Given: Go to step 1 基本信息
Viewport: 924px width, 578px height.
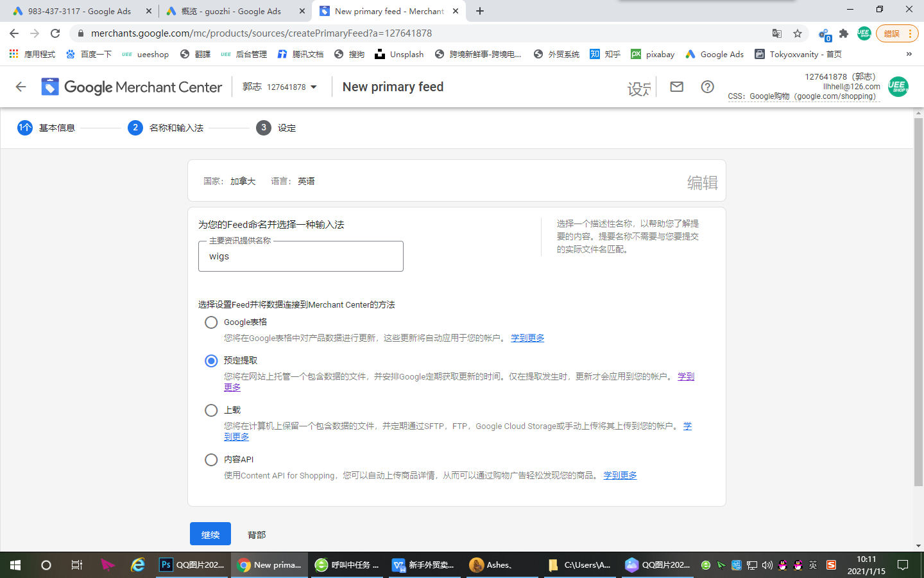Looking at the screenshot, I should [46, 128].
